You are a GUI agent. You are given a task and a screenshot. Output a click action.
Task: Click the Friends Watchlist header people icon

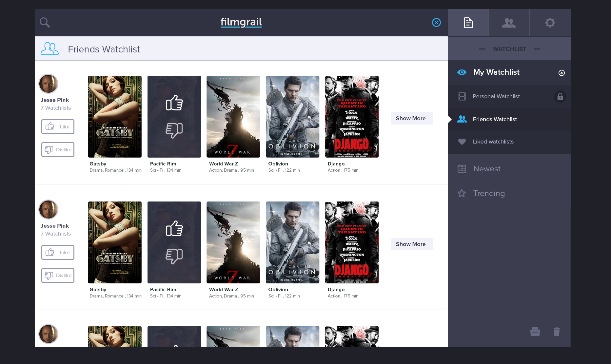point(49,48)
